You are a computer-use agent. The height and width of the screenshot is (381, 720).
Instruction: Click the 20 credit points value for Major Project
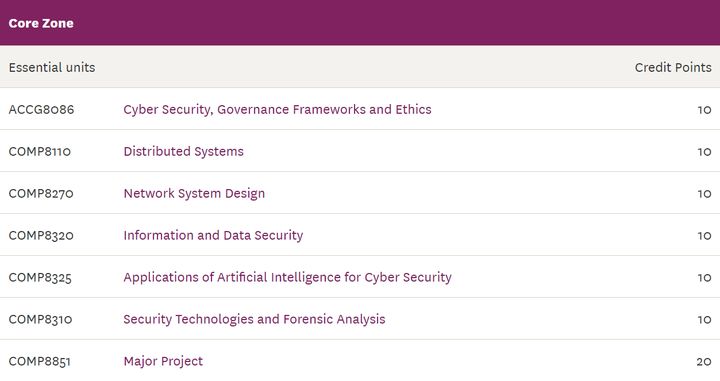click(x=704, y=362)
